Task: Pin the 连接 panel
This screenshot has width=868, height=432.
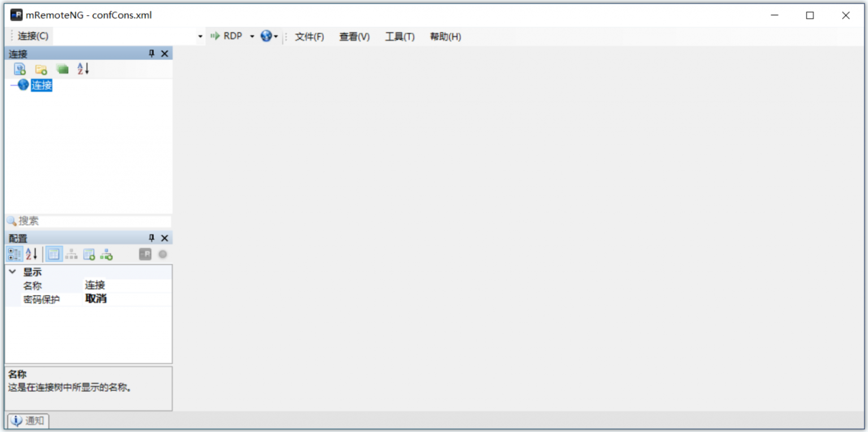Action: [x=151, y=53]
